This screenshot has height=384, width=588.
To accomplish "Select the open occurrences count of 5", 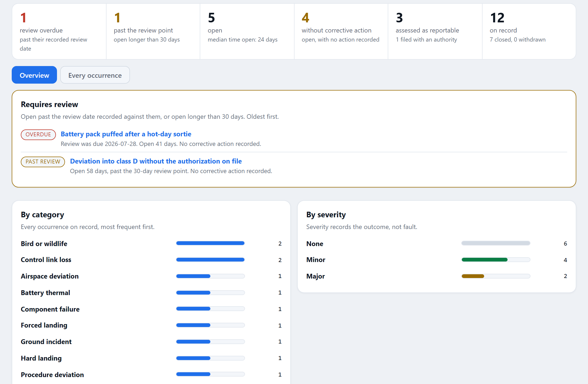I will [211, 18].
